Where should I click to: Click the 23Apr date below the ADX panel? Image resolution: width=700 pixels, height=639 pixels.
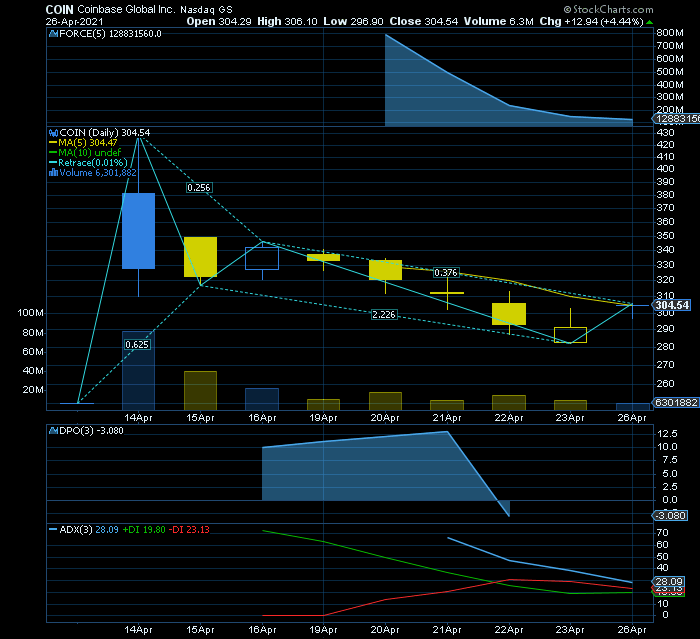pyautogui.click(x=570, y=630)
